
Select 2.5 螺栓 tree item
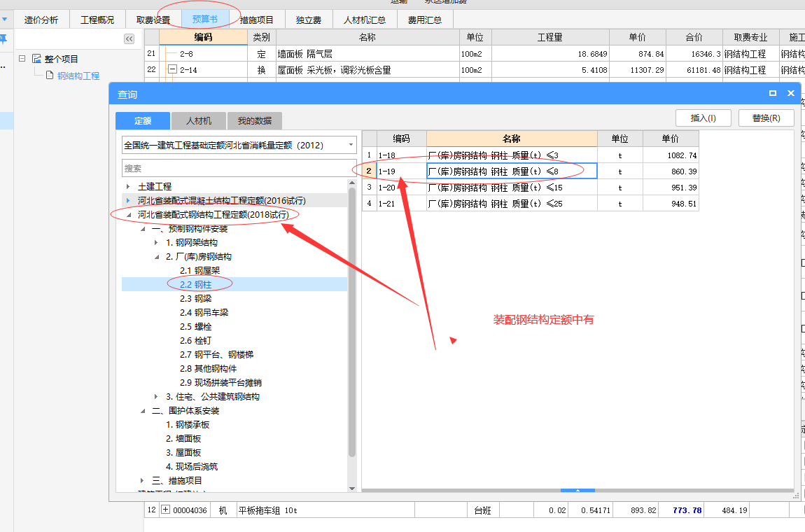195,327
